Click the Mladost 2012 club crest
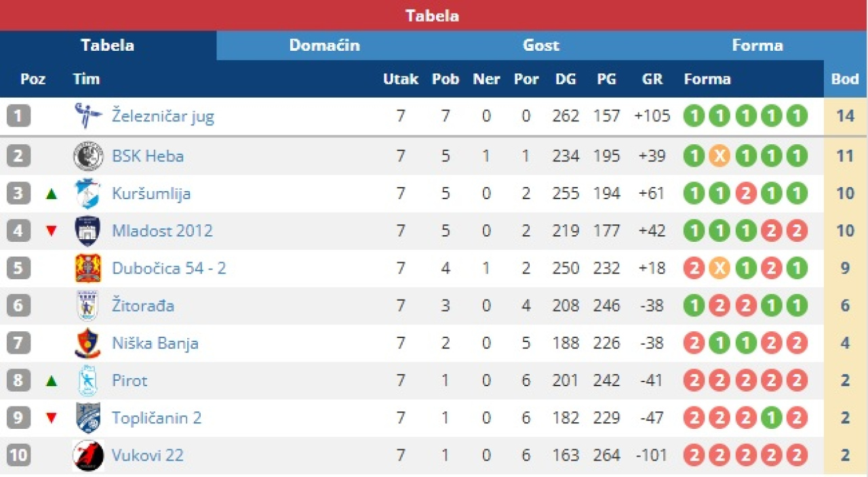This screenshot has height=477, width=868. [88, 231]
